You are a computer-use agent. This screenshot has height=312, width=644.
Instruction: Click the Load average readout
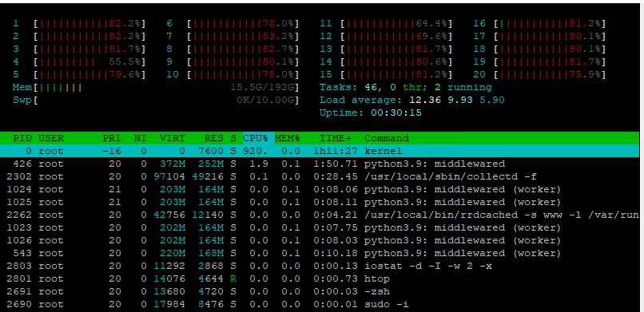click(412, 100)
